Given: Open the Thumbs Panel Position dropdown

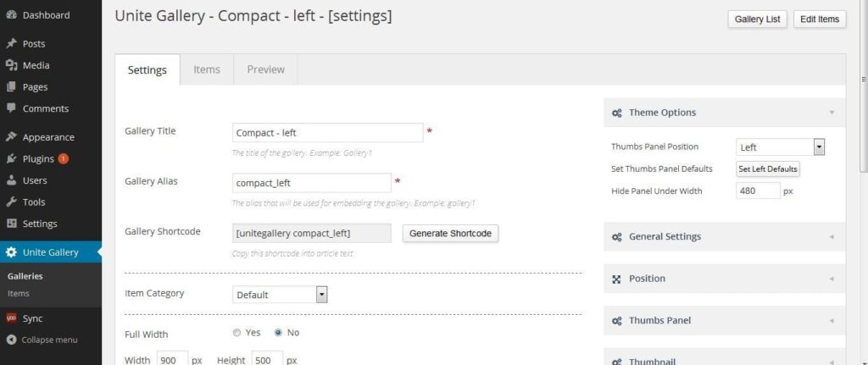Looking at the screenshot, I should (x=781, y=147).
